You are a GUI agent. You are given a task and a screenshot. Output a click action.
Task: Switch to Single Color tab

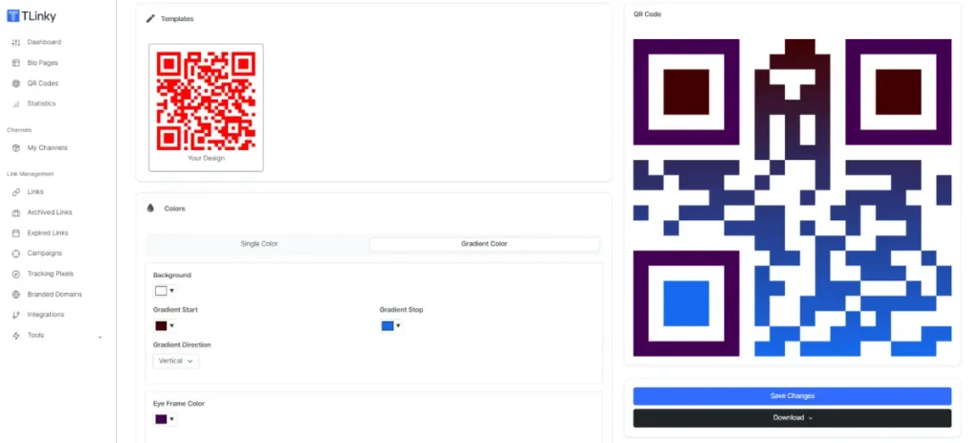[258, 244]
